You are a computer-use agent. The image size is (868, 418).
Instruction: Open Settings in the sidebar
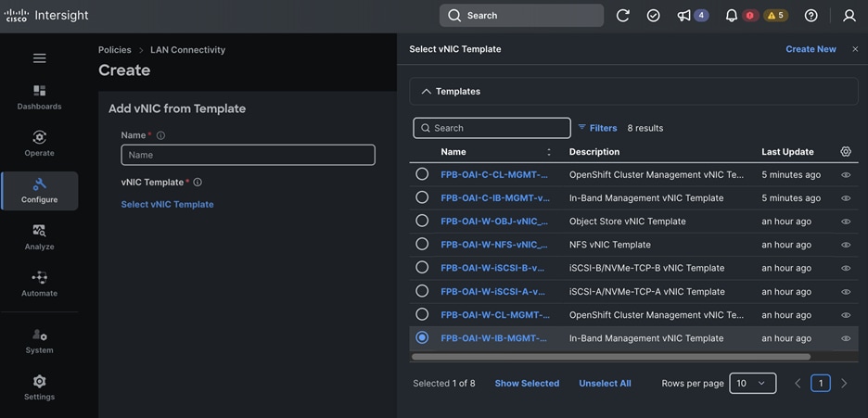coord(39,387)
